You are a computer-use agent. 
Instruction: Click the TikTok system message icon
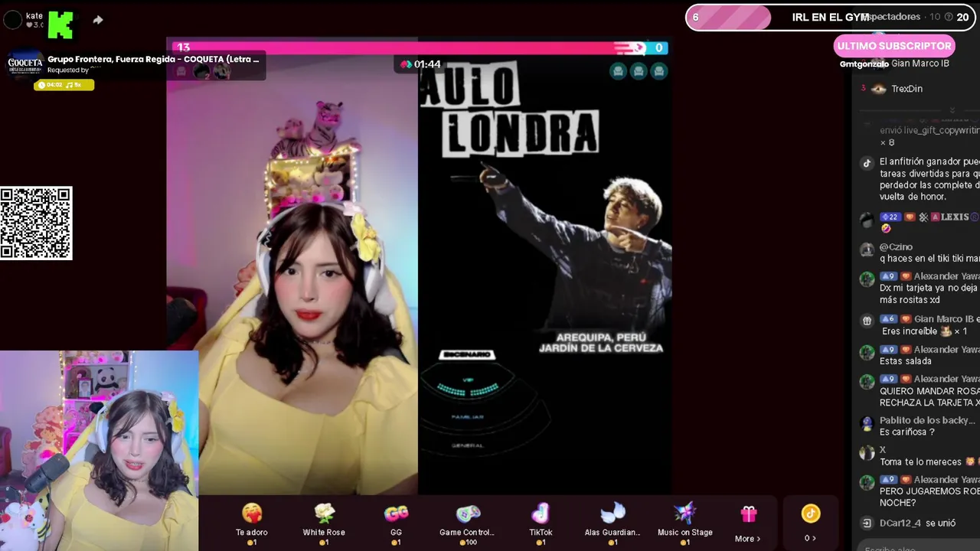[x=867, y=162]
